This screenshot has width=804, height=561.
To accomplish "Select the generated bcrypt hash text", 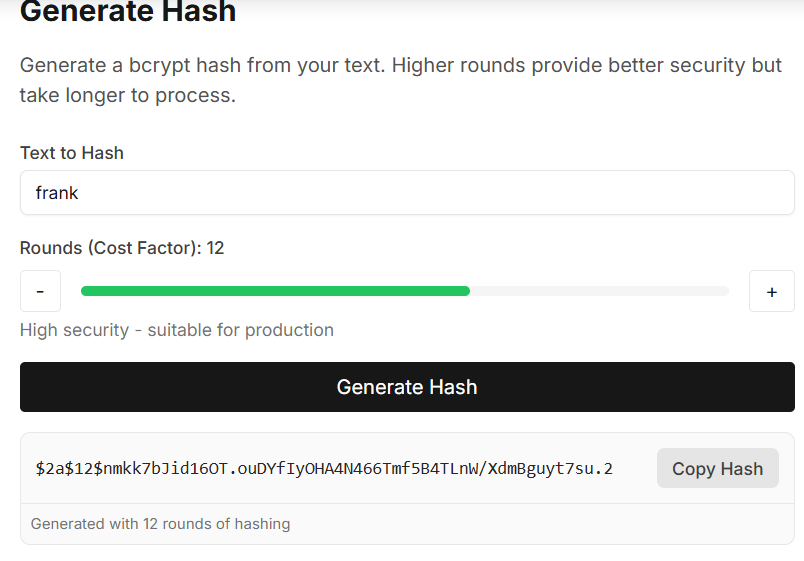I will tap(324, 468).
